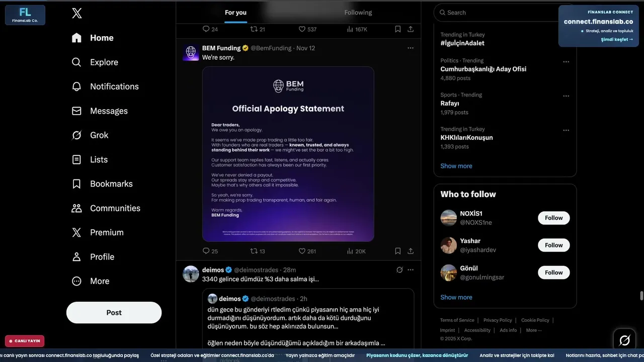Open Messages in the sidebar
This screenshot has height=362, width=644.
click(x=100, y=111)
